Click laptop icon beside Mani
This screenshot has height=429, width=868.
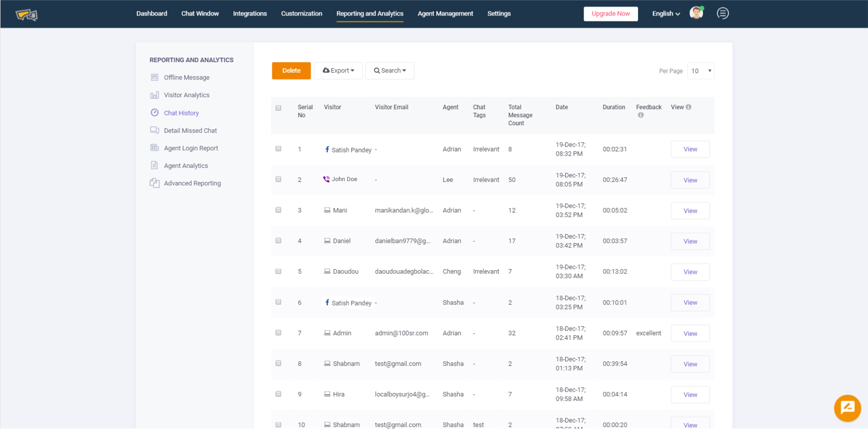click(327, 210)
